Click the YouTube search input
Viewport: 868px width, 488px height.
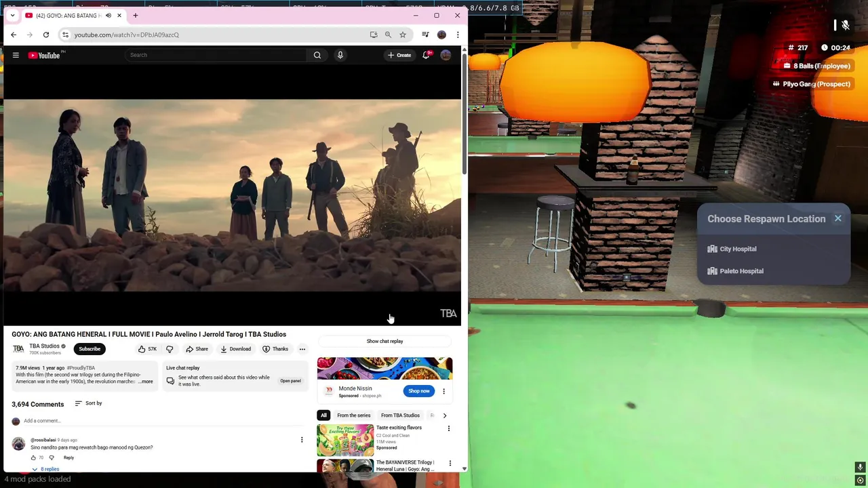coord(217,55)
